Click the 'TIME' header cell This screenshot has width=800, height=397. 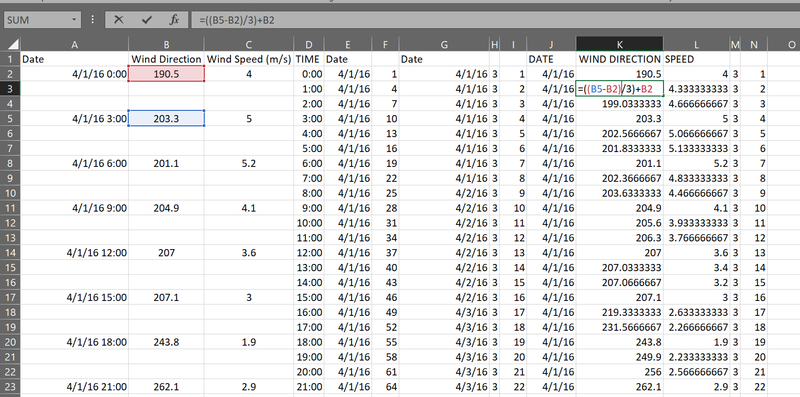pos(309,59)
